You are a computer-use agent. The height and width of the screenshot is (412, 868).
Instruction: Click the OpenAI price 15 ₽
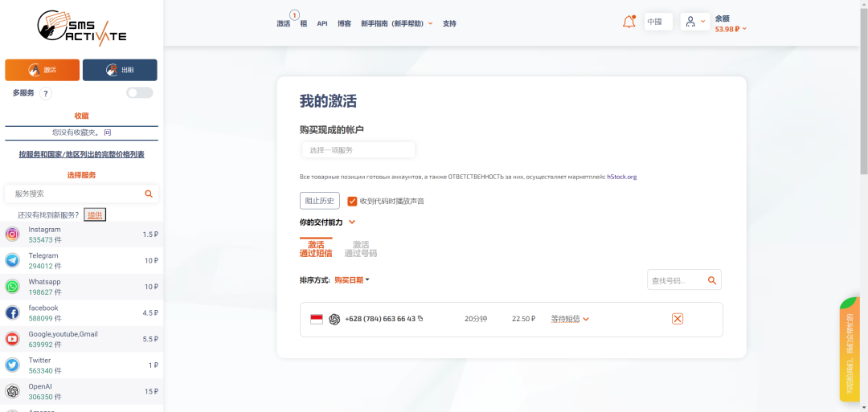click(152, 392)
